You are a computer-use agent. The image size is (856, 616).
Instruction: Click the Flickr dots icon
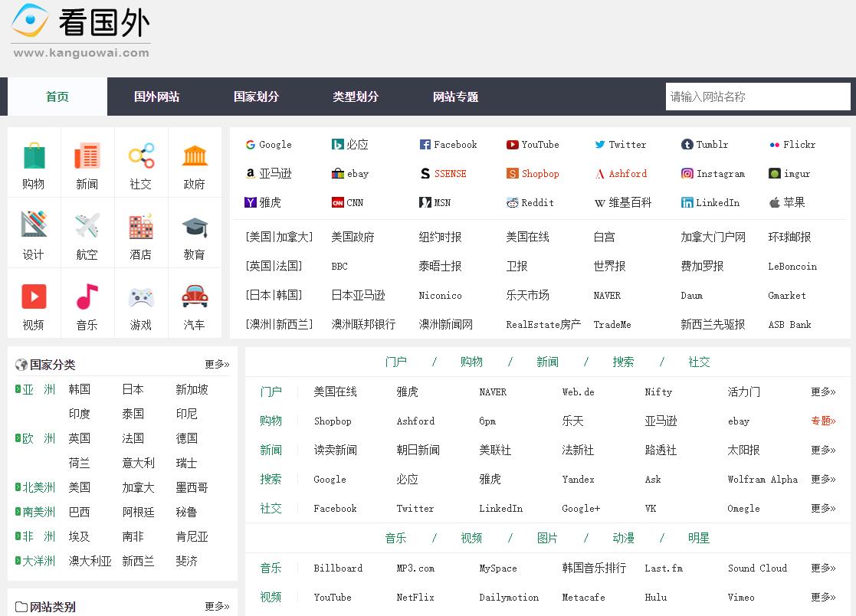(x=774, y=145)
